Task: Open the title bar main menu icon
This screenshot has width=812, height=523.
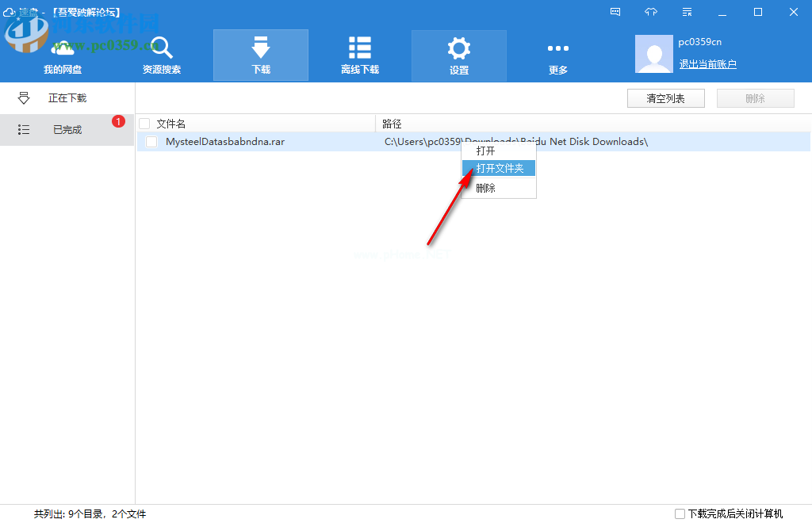Action: coord(687,12)
